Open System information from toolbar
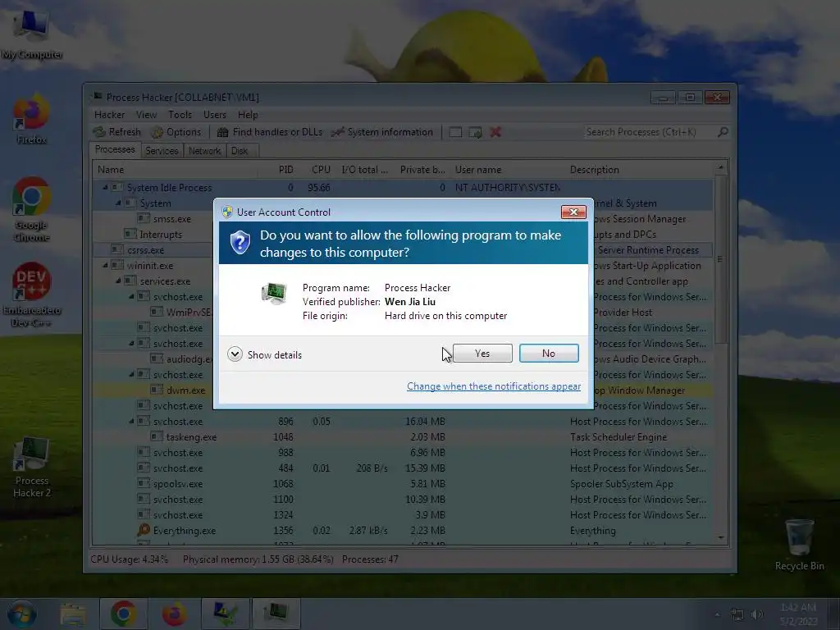This screenshot has height=630, width=840. click(x=382, y=132)
